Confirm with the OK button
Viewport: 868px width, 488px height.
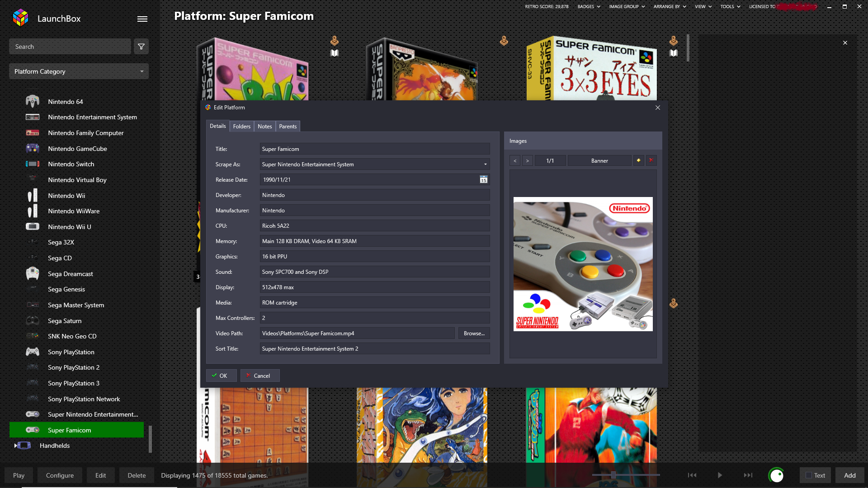(221, 375)
